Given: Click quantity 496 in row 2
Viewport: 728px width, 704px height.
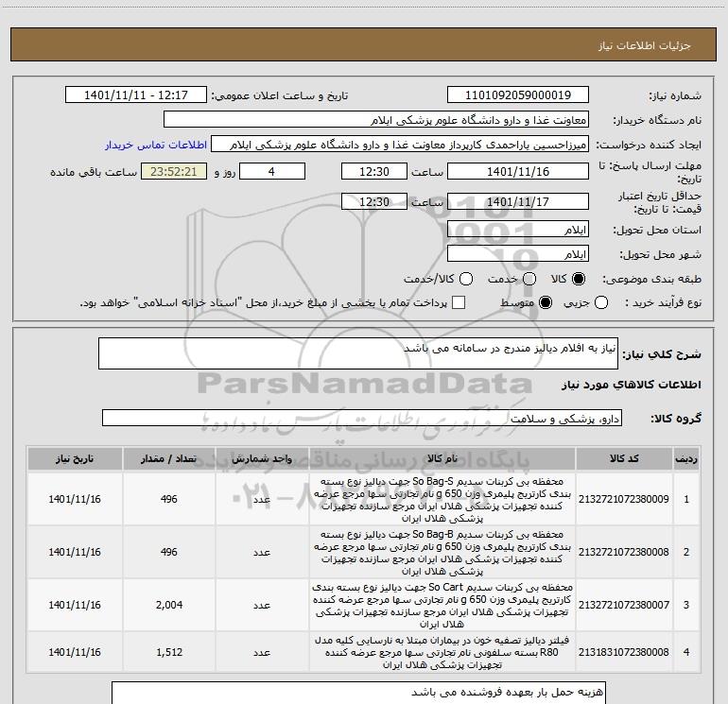Looking at the screenshot, I should (169, 552).
